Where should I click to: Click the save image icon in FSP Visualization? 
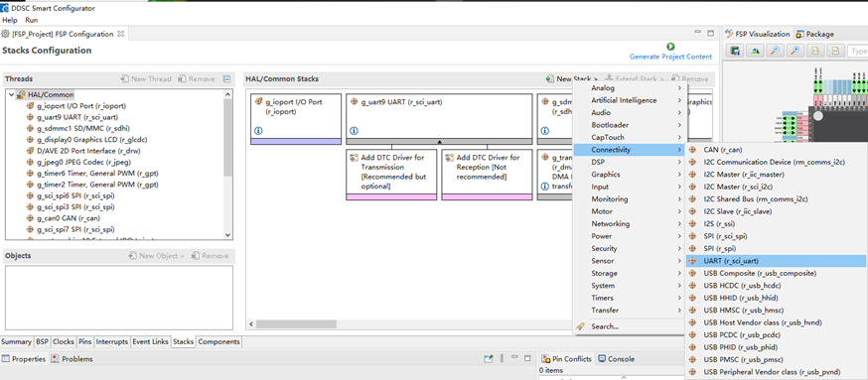click(735, 51)
